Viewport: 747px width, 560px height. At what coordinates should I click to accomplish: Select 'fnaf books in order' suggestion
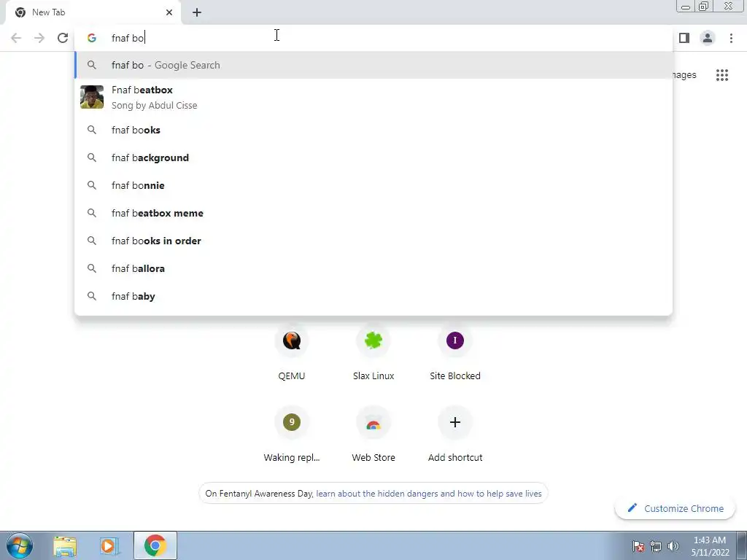[x=374, y=241]
